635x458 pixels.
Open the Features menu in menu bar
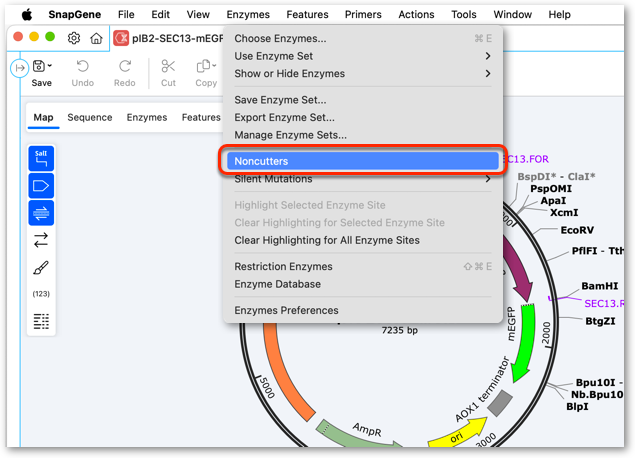pos(307,15)
